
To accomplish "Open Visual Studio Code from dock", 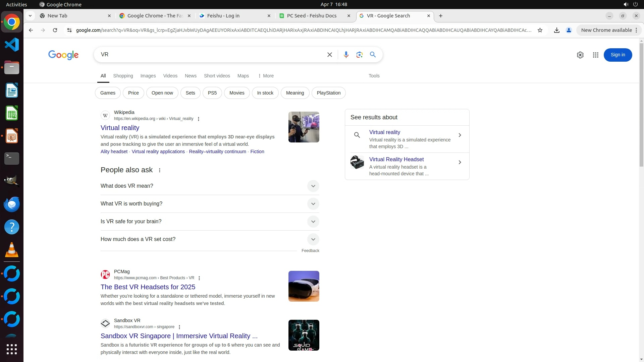I will (x=12, y=45).
